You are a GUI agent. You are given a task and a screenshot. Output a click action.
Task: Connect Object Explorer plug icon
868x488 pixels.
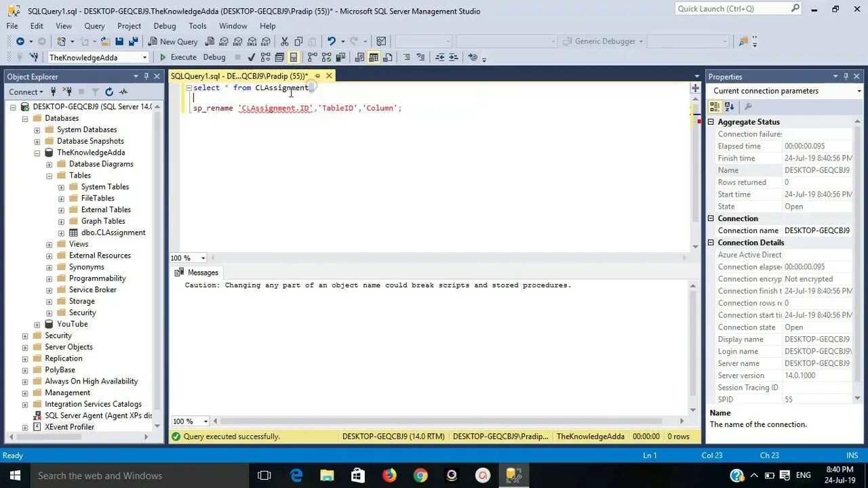(x=54, y=91)
